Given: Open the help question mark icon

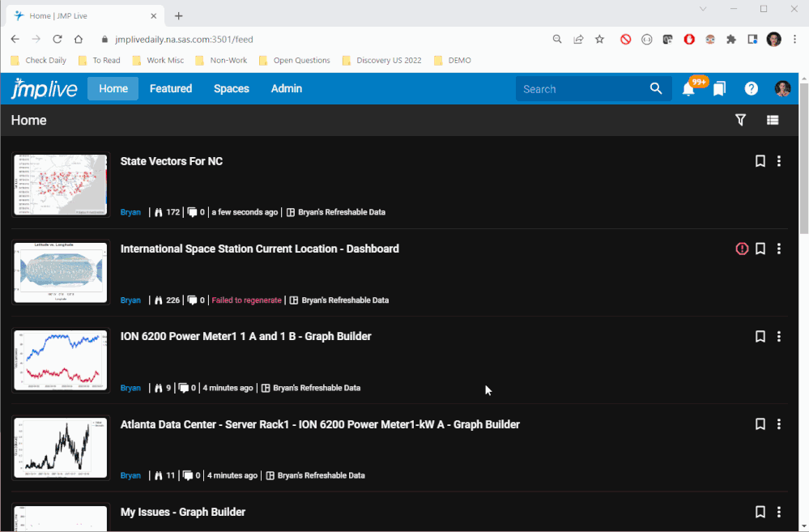Looking at the screenshot, I should pyautogui.click(x=752, y=89).
